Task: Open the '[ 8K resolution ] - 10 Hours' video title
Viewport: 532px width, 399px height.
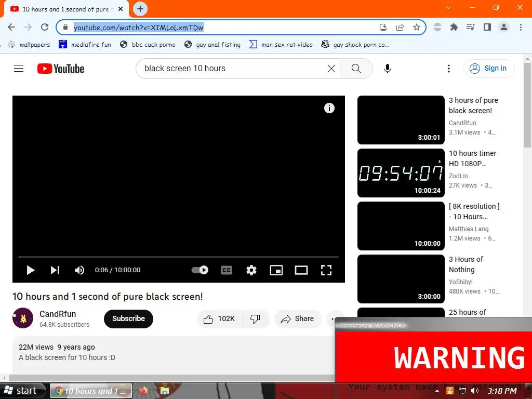Action: coord(474,211)
